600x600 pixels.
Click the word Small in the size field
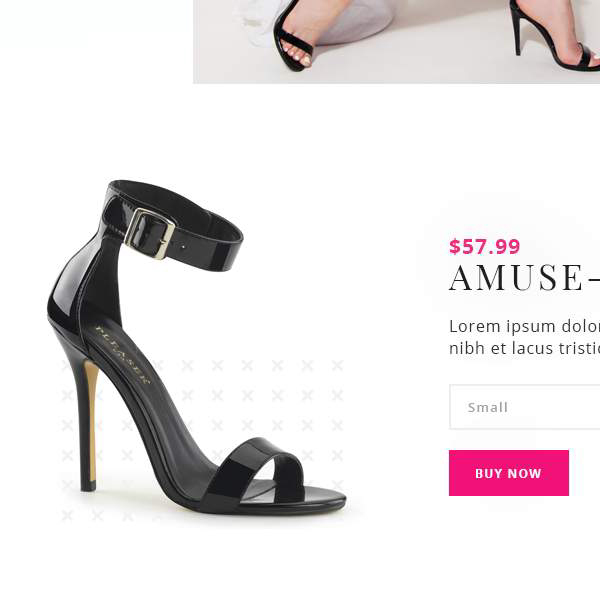coord(488,407)
